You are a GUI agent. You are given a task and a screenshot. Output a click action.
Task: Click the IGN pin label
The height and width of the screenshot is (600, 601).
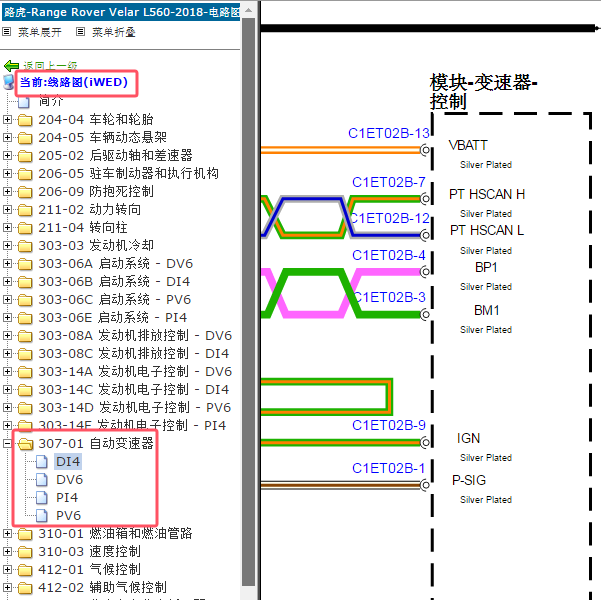(x=468, y=439)
